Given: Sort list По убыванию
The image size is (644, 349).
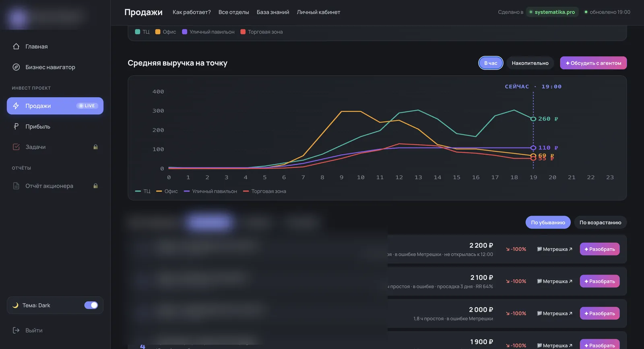Looking at the screenshot, I should click(x=548, y=222).
